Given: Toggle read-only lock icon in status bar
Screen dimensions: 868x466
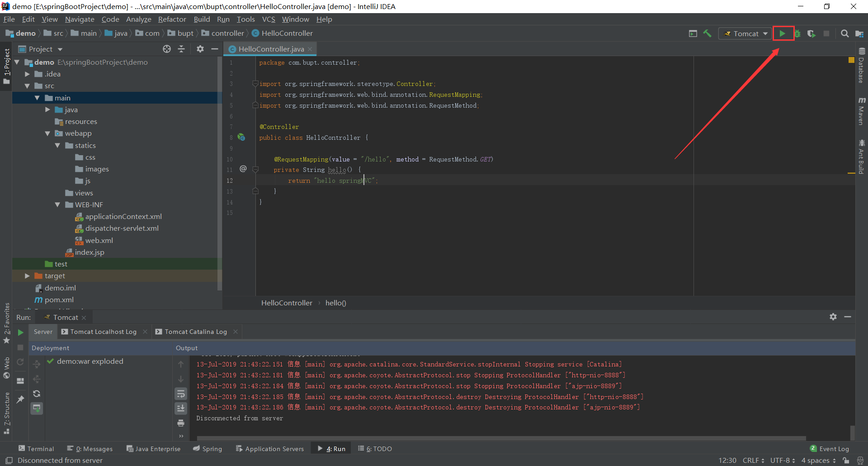Looking at the screenshot, I should tap(846, 460).
